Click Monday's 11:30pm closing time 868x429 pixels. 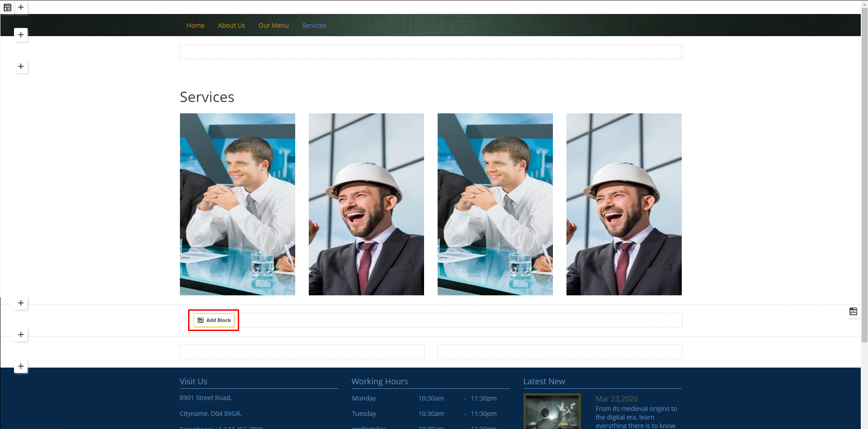[484, 398]
